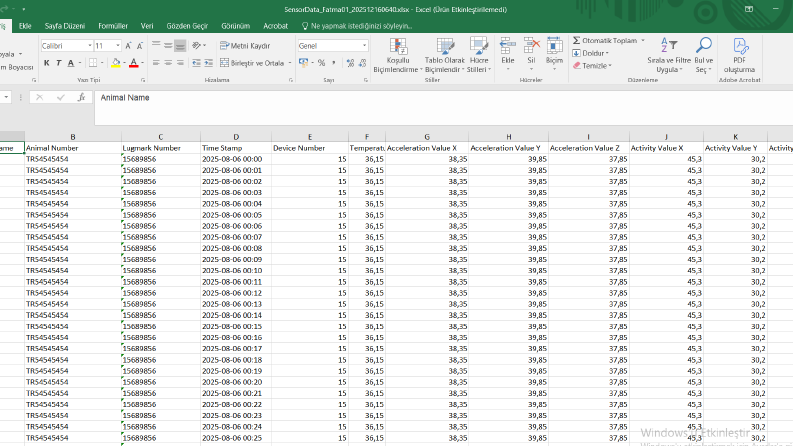Open Hücre Stilleri cell styles
This screenshot has height=446, width=793.
click(478, 55)
